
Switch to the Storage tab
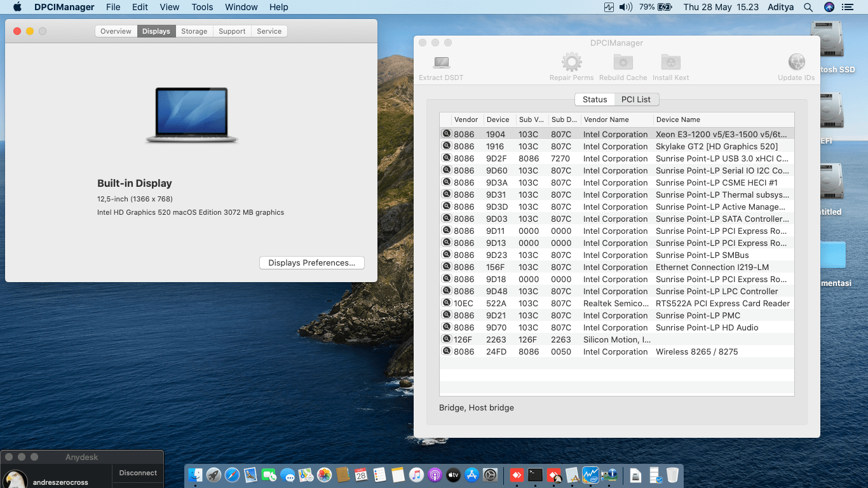(194, 31)
